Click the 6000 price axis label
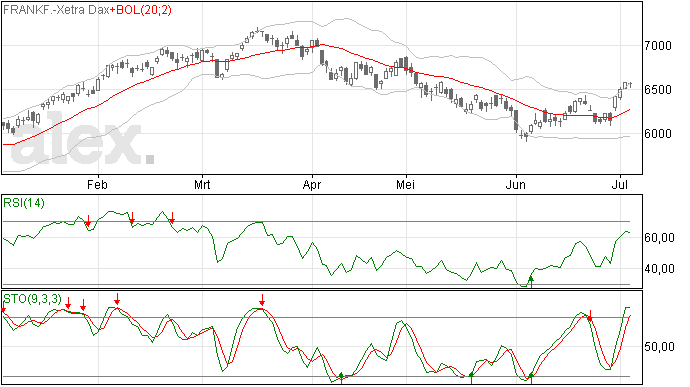 [658, 134]
